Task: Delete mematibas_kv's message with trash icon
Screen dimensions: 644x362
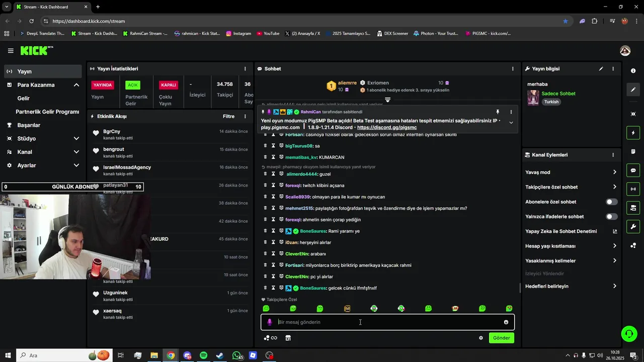Action: 266,157
